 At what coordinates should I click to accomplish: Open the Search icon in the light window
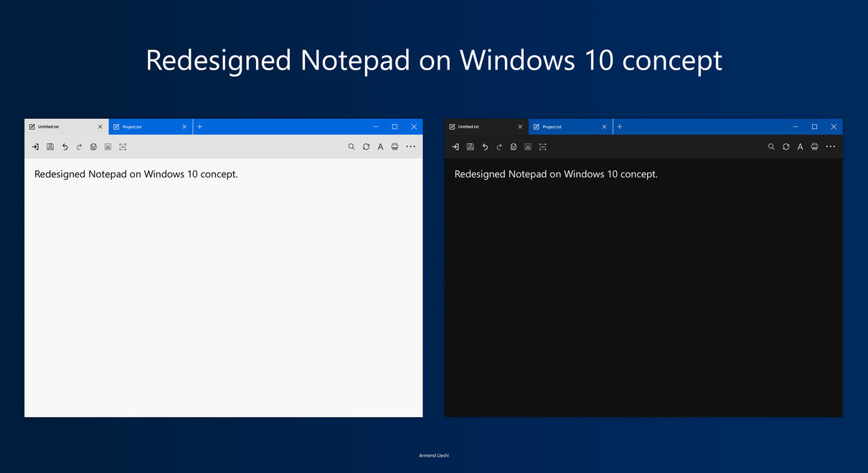pyautogui.click(x=352, y=146)
